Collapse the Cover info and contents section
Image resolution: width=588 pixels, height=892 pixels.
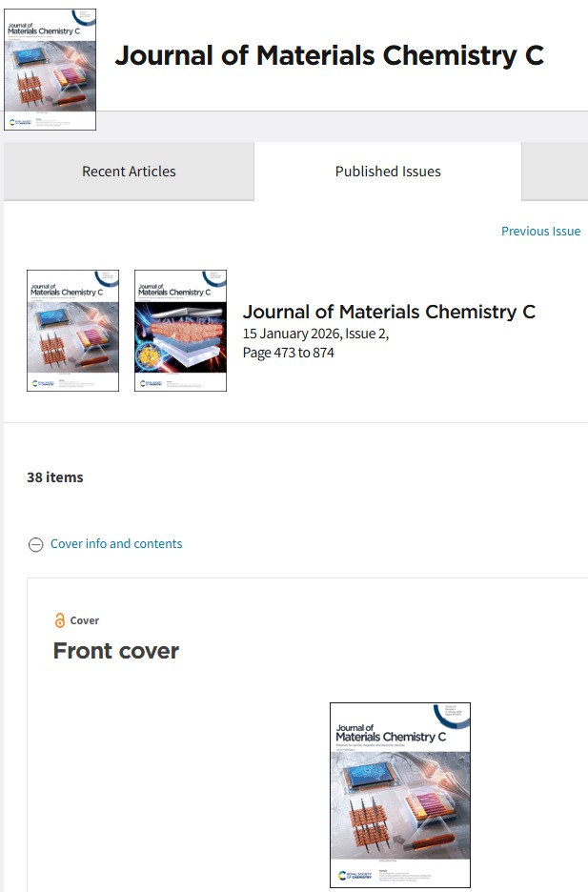(35, 544)
